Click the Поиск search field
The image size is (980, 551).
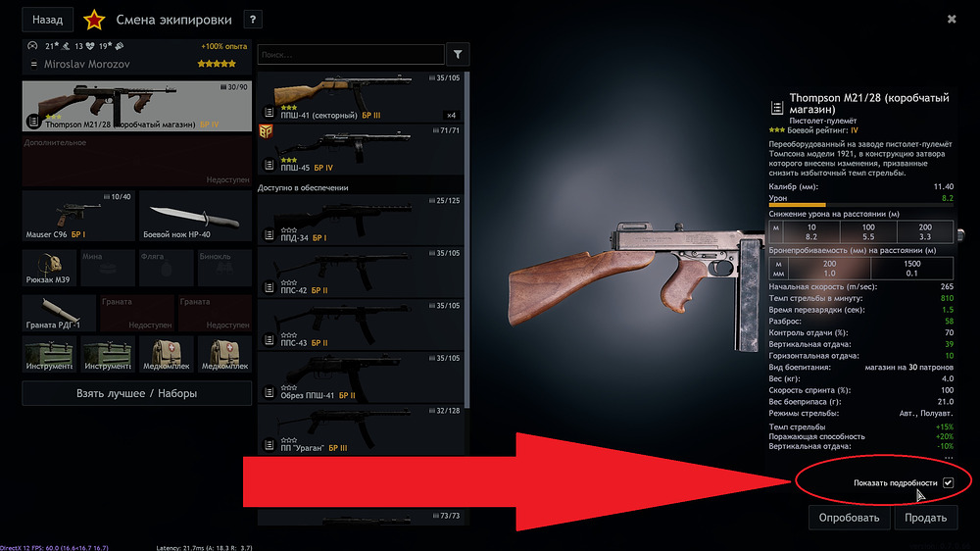pyautogui.click(x=351, y=54)
